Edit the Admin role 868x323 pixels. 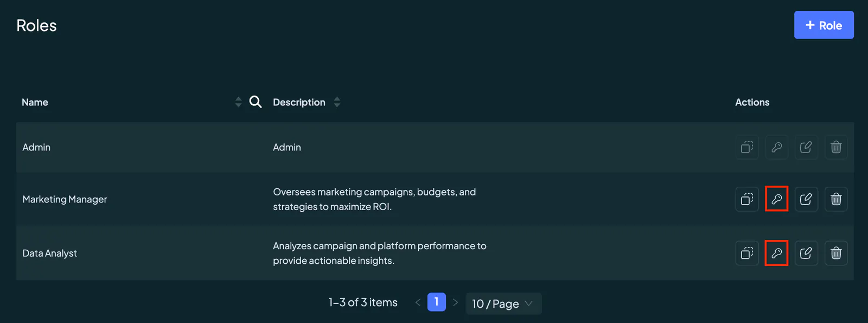[x=806, y=147]
